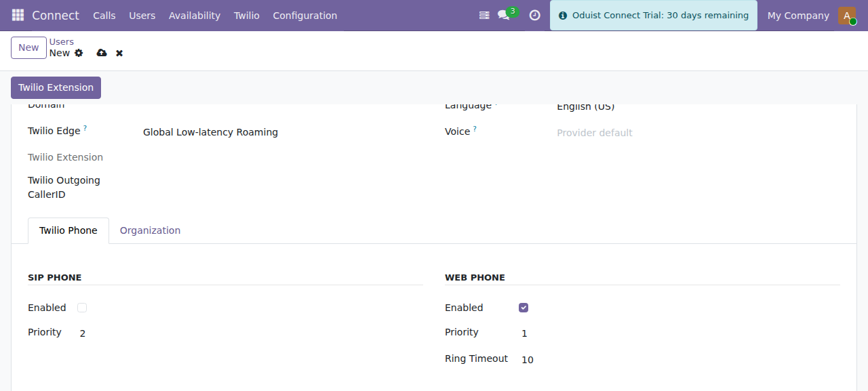Open the Calls menu

[x=104, y=16]
